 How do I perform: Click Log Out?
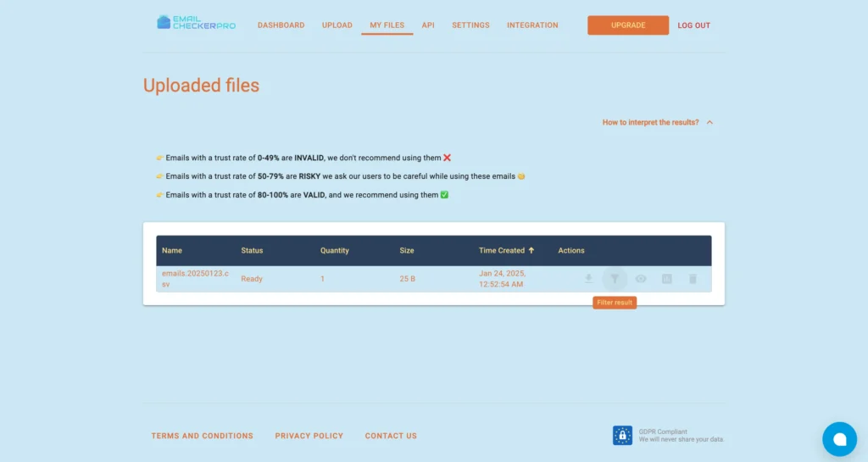pyautogui.click(x=693, y=25)
